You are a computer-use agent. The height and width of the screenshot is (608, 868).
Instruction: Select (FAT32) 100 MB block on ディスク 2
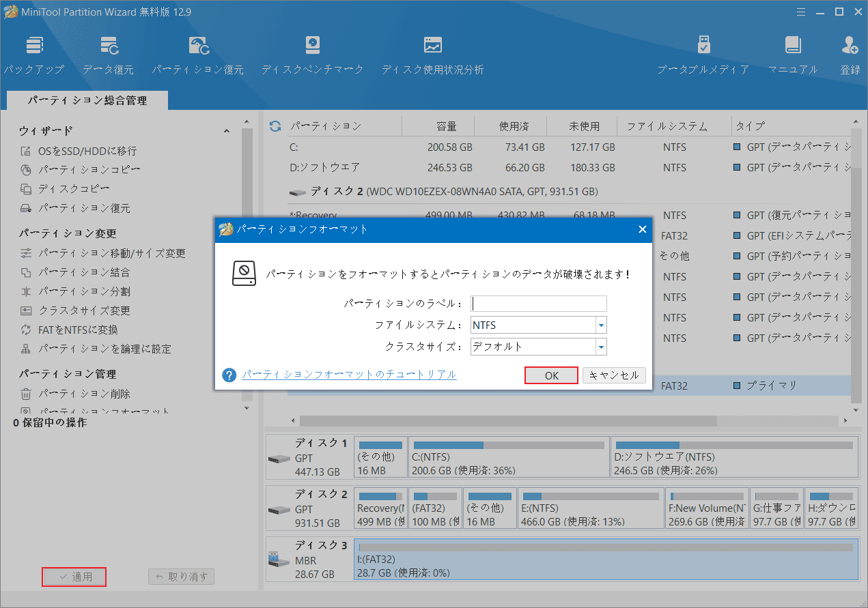click(x=435, y=508)
